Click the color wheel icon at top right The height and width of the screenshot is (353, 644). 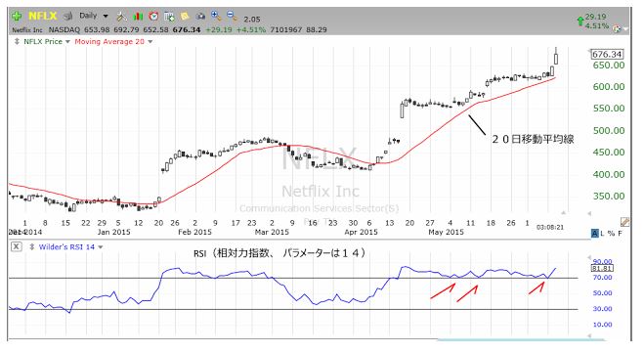(x=617, y=28)
